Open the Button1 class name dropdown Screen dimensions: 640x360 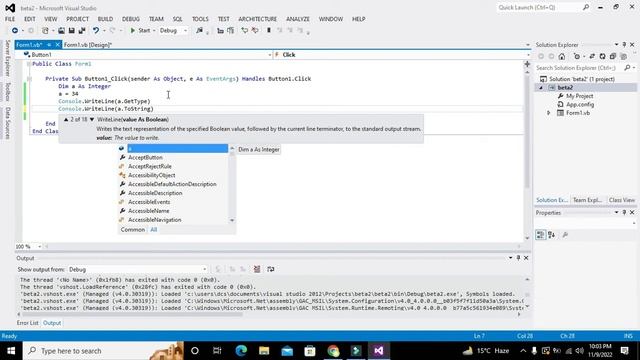(x=269, y=55)
